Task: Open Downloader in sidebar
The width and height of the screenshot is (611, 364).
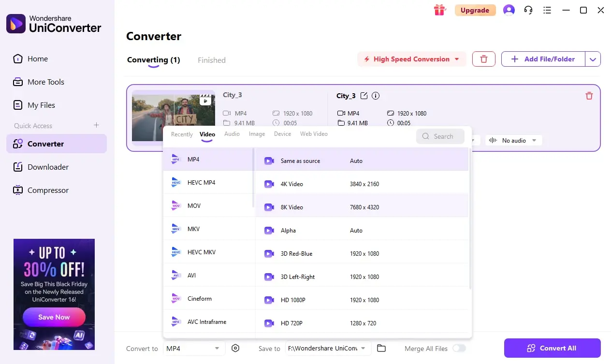Action: click(x=57, y=167)
